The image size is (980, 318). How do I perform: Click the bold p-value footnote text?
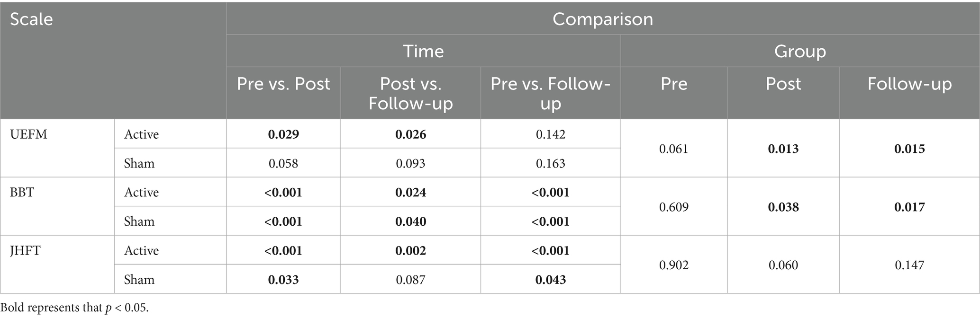[74, 308]
